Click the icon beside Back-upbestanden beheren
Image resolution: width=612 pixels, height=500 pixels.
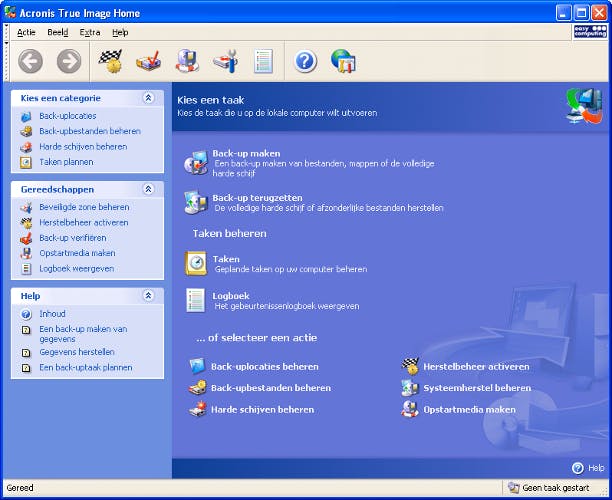click(197, 388)
